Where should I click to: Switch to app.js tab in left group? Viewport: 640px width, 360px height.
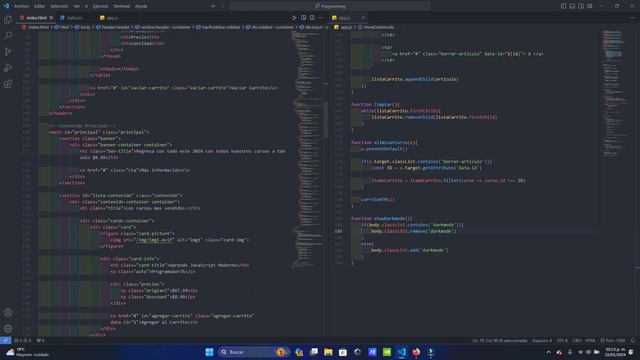click(112, 18)
